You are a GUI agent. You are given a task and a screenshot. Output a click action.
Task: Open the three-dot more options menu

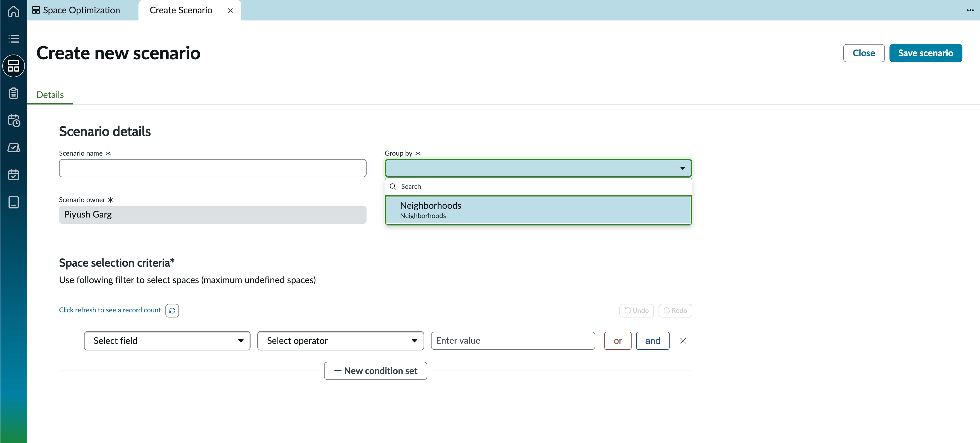tap(970, 10)
